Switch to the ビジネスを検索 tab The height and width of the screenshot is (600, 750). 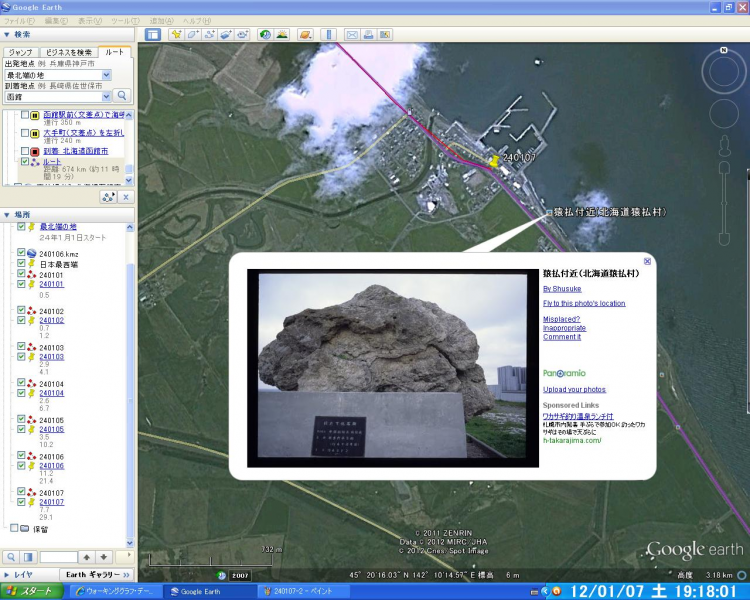click(68, 52)
